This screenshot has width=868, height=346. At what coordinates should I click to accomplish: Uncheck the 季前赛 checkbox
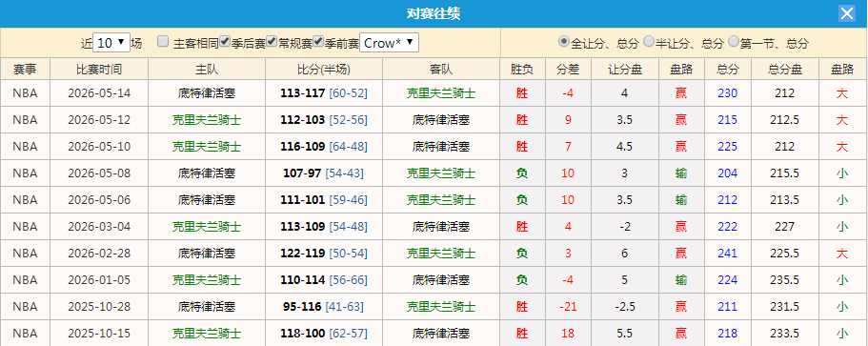tap(318, 42)
